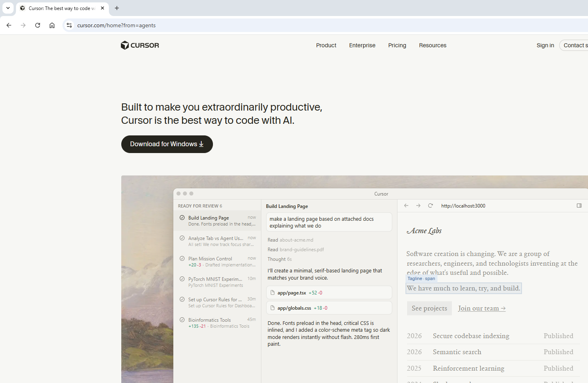Click the localhost:3000 preview URL
The height and width of the screenshot is (383, 588).
click(x=463, y=206)
